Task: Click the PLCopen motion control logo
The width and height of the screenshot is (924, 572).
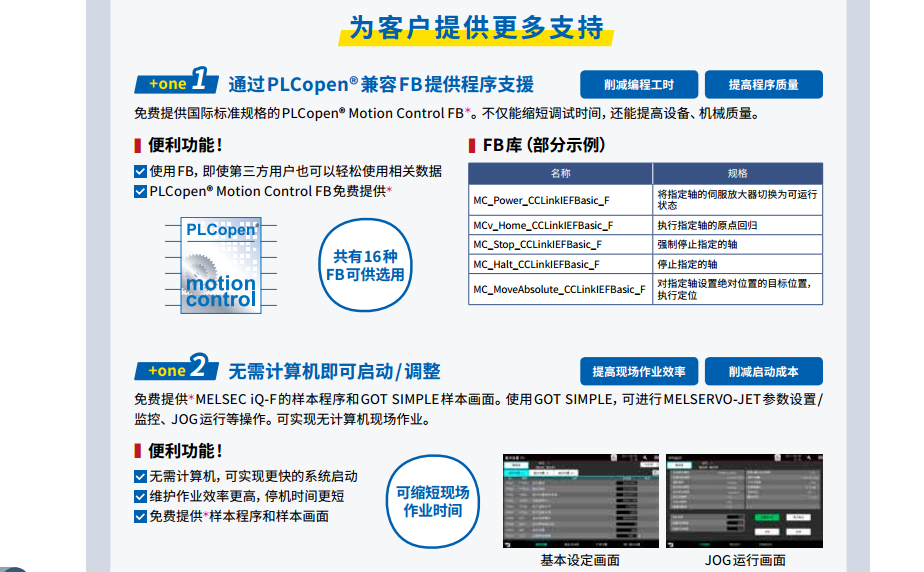Action: tap(221, 265)
